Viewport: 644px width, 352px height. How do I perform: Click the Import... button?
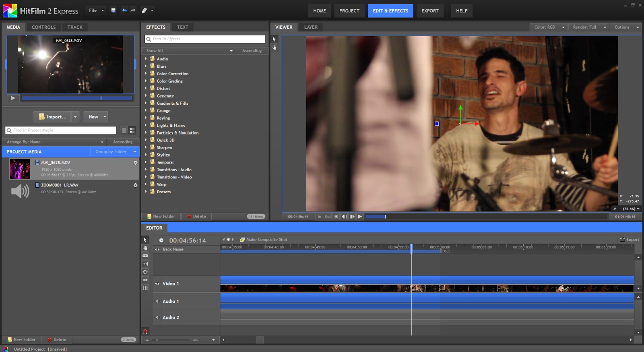[x=52, y=117]
